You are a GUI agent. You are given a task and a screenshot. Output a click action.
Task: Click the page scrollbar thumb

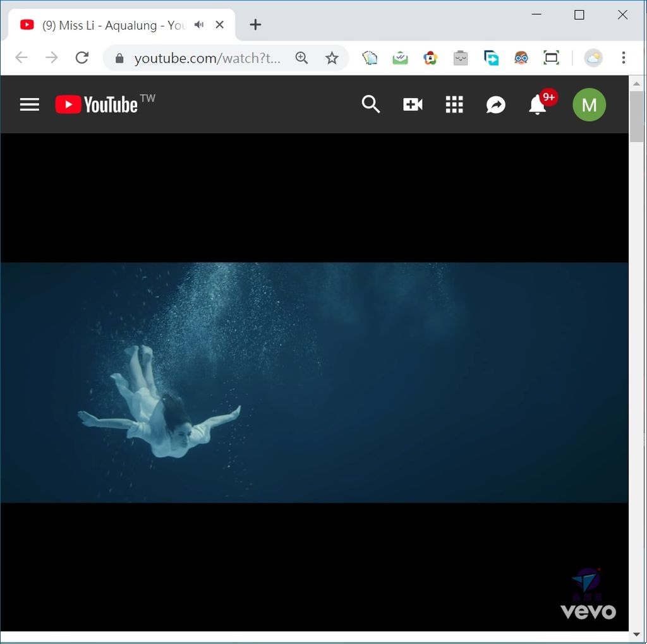pyautogui.click(x=636, y=116)
